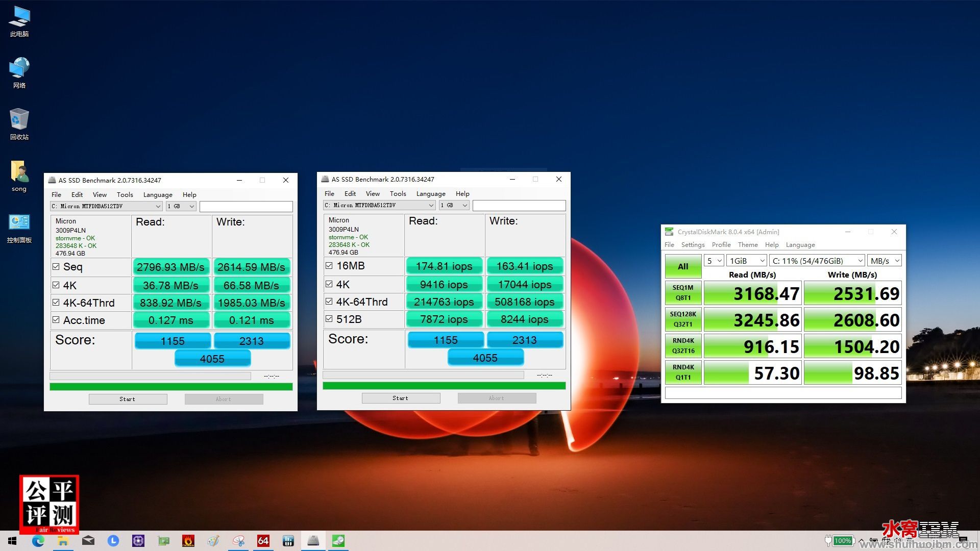
Task: Open the purple CPU chip taskbar icon
Action: pyautogui.click(x=138, y=541)
